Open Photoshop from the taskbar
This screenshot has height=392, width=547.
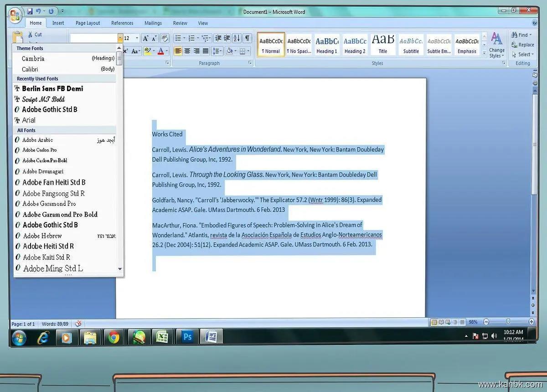(187, 337)
